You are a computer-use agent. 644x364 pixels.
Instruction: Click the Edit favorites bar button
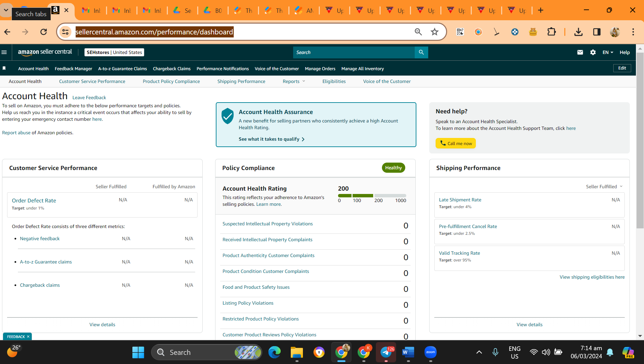(622, 68)
